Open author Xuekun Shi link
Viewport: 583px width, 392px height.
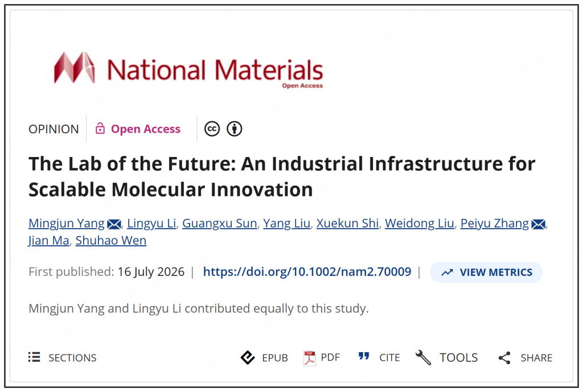[x=347, y=224]
